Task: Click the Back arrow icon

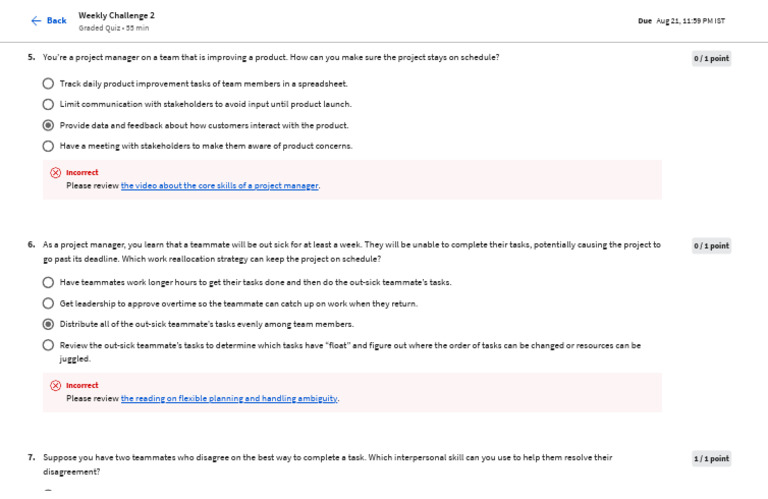Action: (36, 20)
